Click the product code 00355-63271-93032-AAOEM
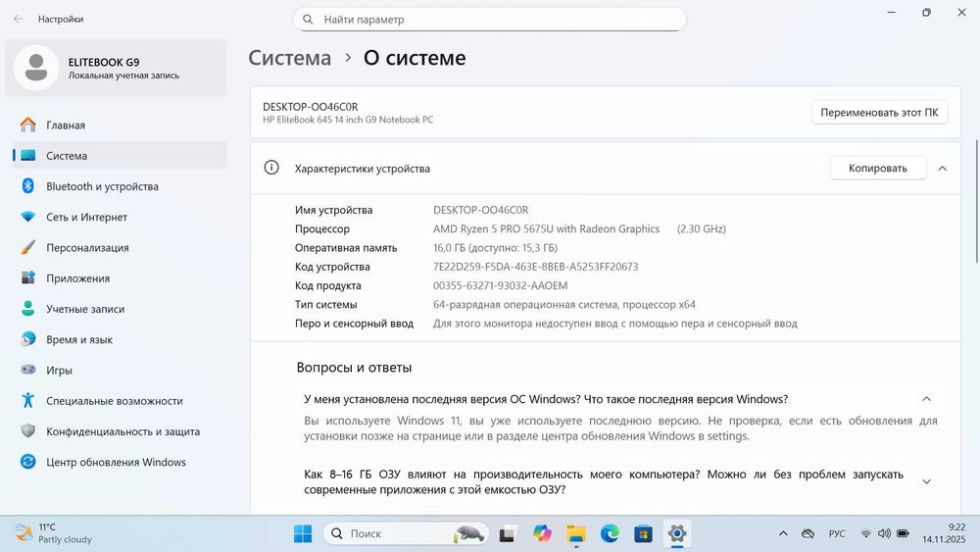This screenshot has height=552, width=980. pos(500,285)
